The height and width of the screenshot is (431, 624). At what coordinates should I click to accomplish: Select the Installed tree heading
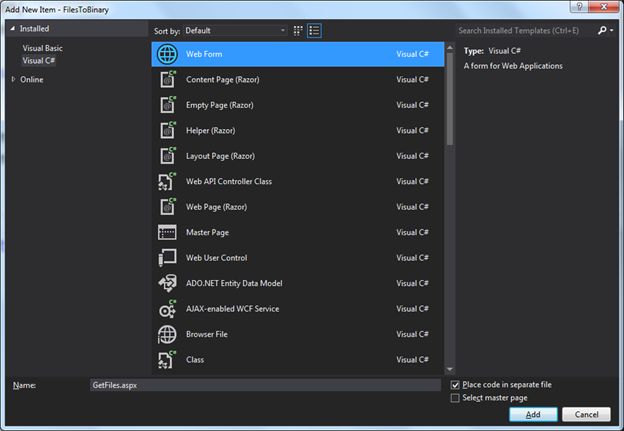[x=35, y=29]
